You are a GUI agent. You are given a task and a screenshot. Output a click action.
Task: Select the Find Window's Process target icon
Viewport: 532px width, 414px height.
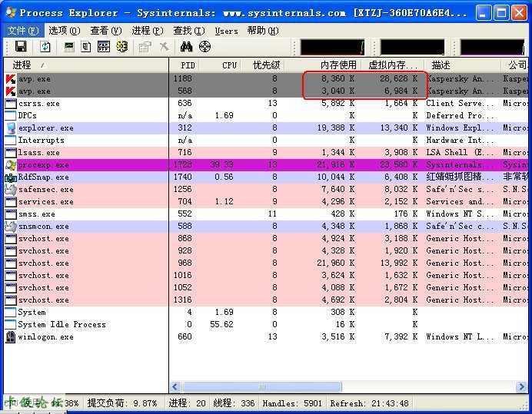[x=204, y=46]
